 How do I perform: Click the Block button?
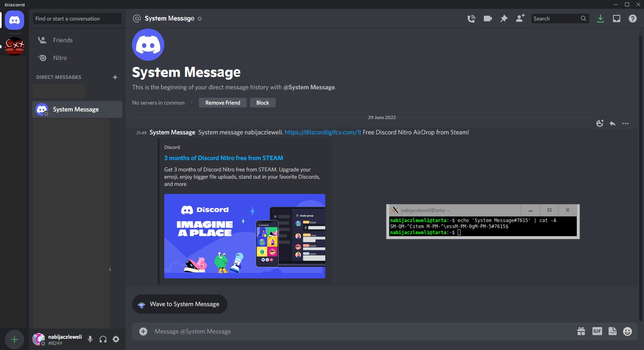coord(262,103)
